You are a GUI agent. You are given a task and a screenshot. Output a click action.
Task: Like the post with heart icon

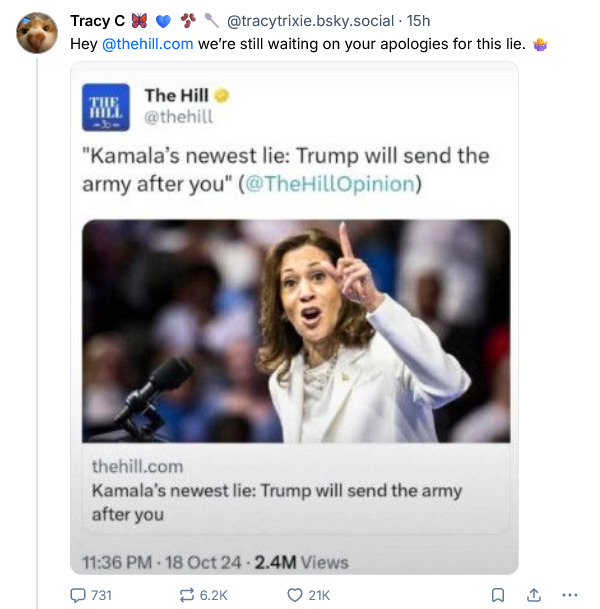coord(294,595)
